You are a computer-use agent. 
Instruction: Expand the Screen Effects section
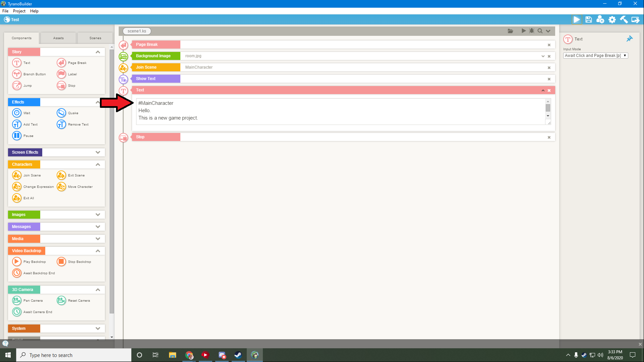(x=98, y=152)
